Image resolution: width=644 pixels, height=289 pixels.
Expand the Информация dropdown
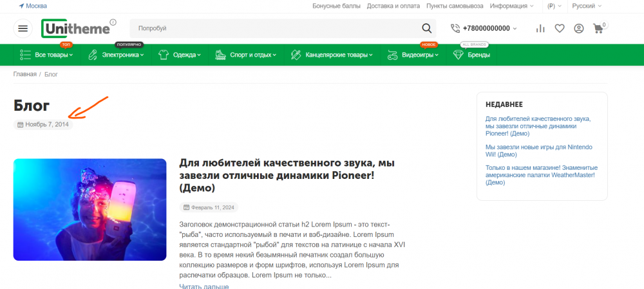click(x=512, y=6)
